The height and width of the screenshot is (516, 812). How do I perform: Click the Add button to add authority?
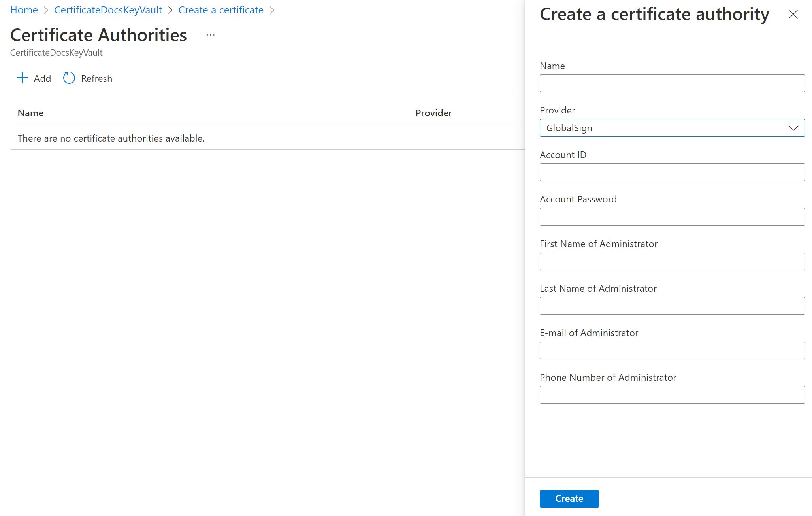pyautogui.click(x=33, y=77)
